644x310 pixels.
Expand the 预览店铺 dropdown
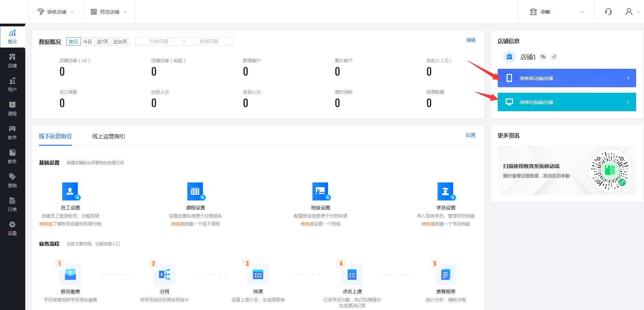109,12
